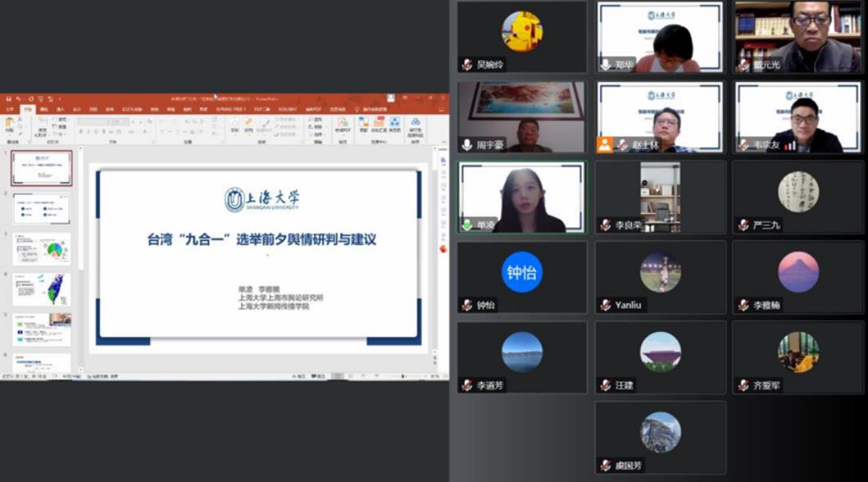Viewport: 868px width, 482px height.
Task: Switch to the 插入 (Insert) ribbon tab
Action: [61, 109]
